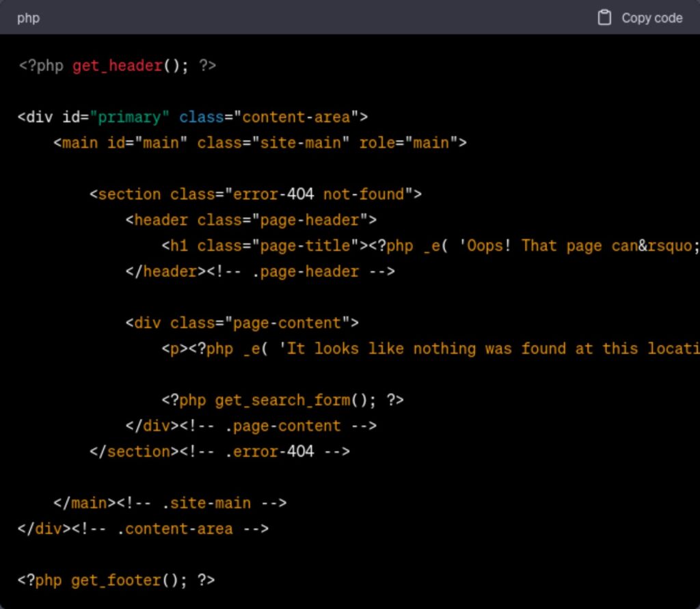The height and width of the screenshot is (609, 700).
Task: Click the get_header function call
Action: coord(117,66)
